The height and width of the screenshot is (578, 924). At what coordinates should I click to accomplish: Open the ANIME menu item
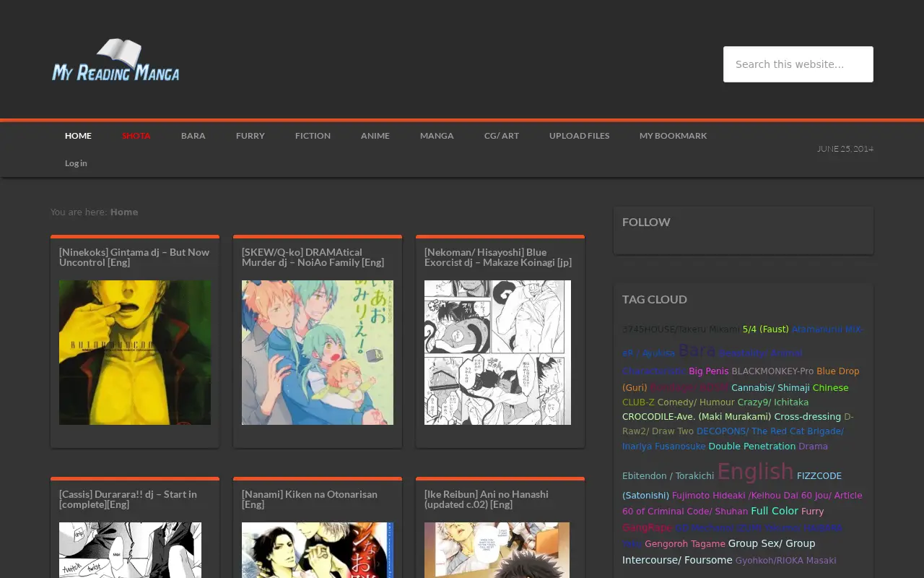[x=375, y=136]
